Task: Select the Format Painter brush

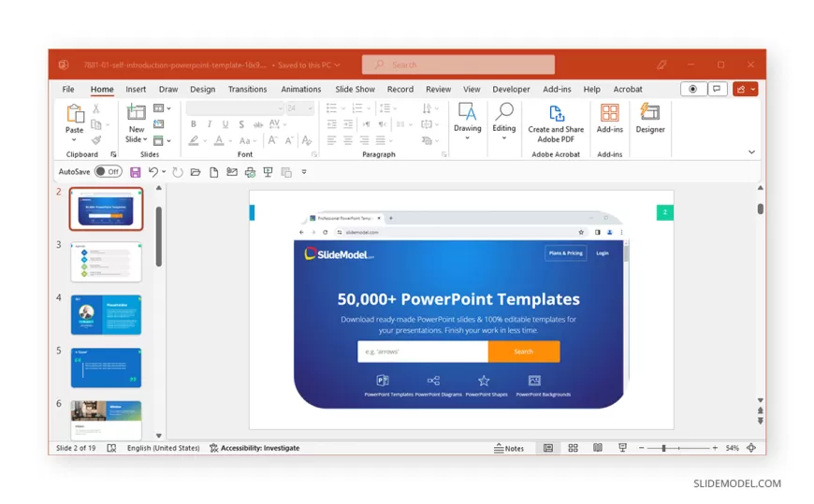Action: [x=96, y=140]
